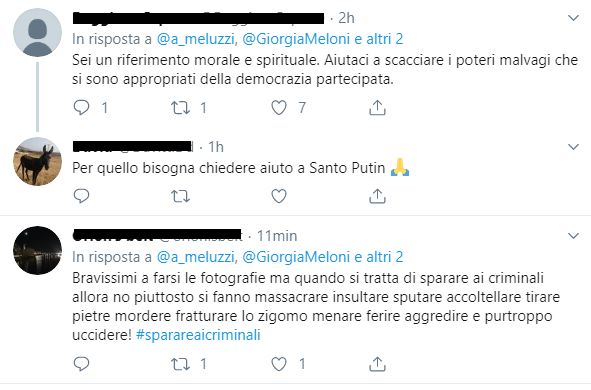Open @a_meluzzi mention in the first tweet

[x=197, y=39]
